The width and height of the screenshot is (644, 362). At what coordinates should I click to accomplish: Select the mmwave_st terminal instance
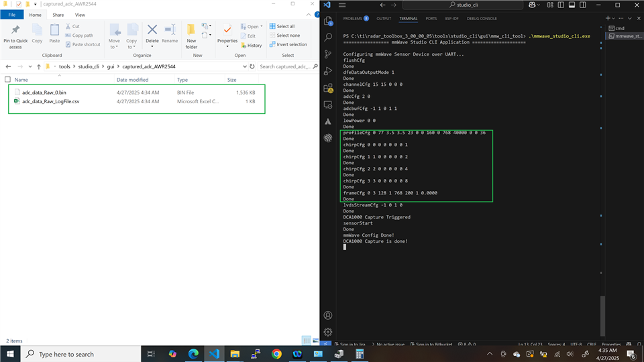pyautogui.click(x=624, y=36)
